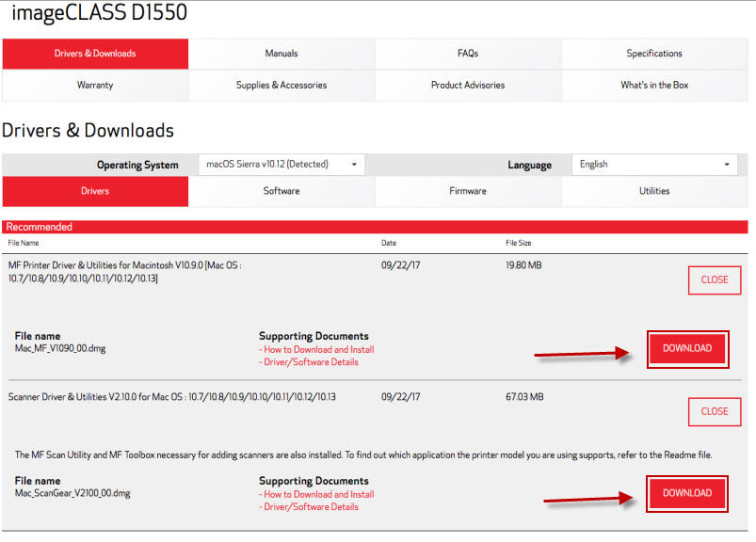The width and height of the screenshot is (756, 542).
Task: Click the File Size column header
Action: pos(519,243)
